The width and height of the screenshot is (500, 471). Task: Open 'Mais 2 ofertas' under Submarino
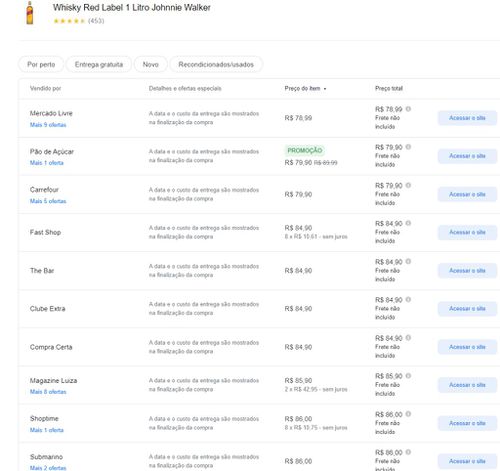click(48, 468)
